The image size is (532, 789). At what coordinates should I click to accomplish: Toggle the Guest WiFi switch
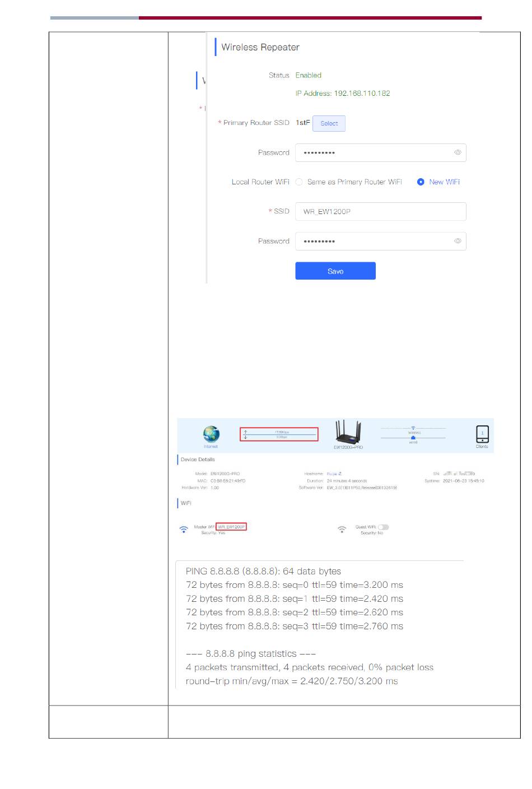coord(384,527)
